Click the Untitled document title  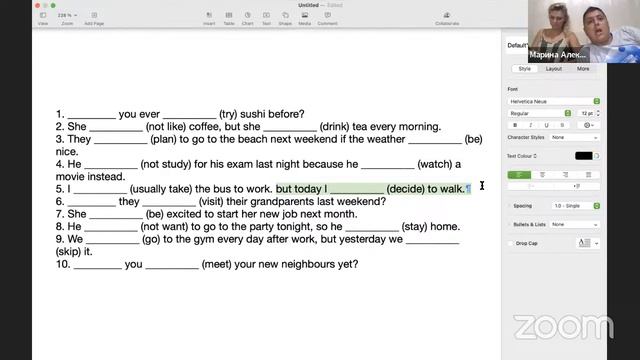pyautogui.click(x=308, y=5)
